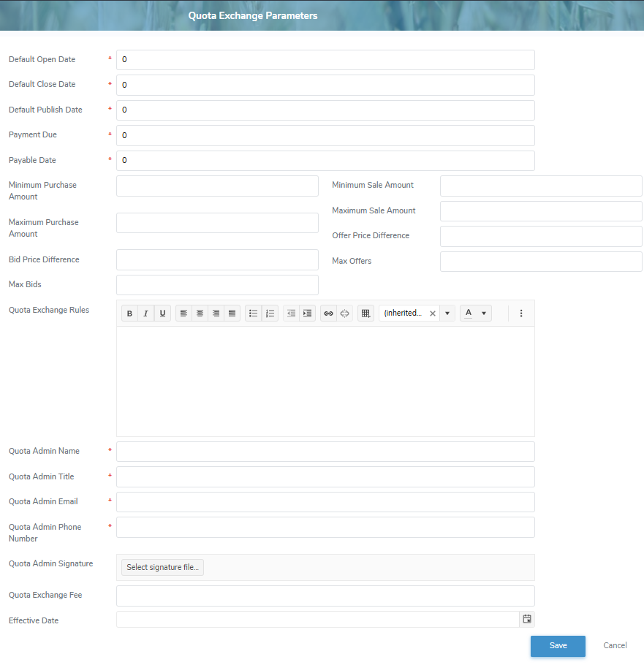Image resolution: width=644 pixels, height=665 pixels.
Task: Insert a table using the table icon
Action: (365, 313)
